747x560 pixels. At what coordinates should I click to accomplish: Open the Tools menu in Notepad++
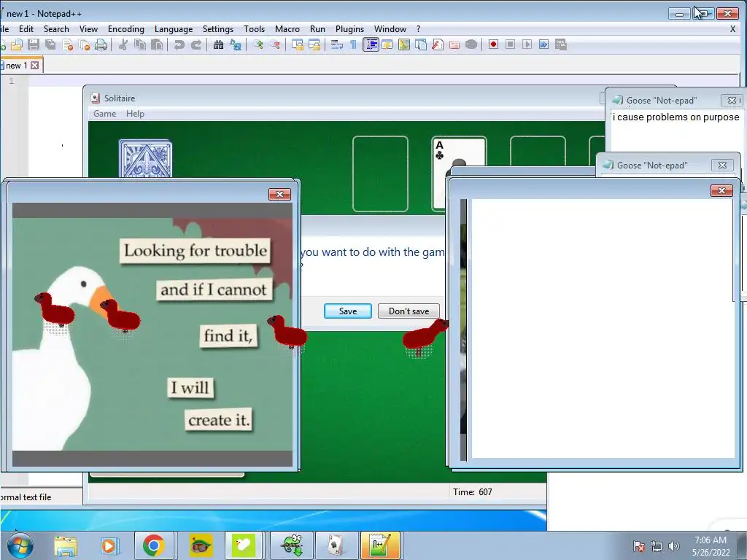pos(254,29)
